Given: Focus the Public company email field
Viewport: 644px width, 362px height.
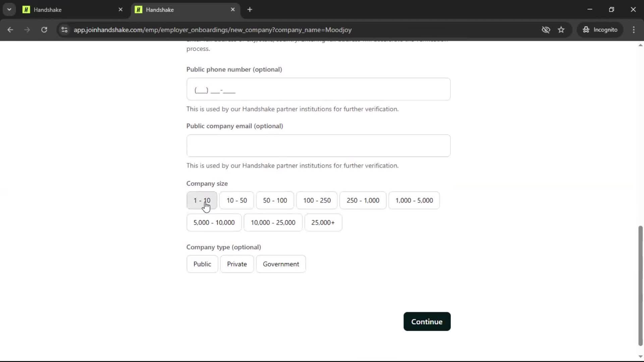Looking at the screenshot, I should click(x=318, y=146).
